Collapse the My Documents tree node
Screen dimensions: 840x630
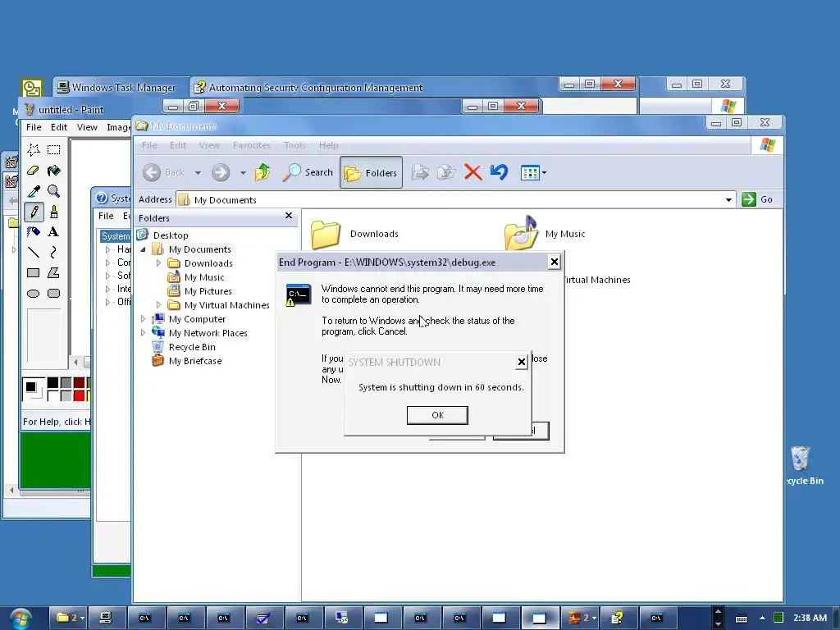pos(143,249)
